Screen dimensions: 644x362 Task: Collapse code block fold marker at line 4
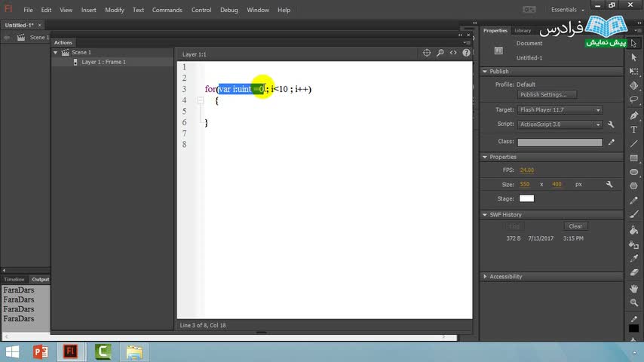[x=200, y=100]
